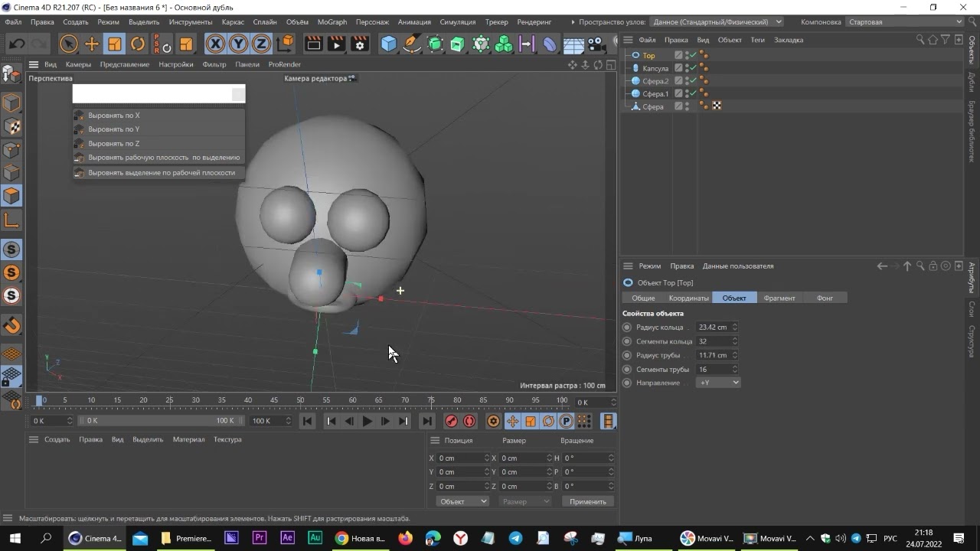Open the floor grid scene objects icon

[573, 44]
